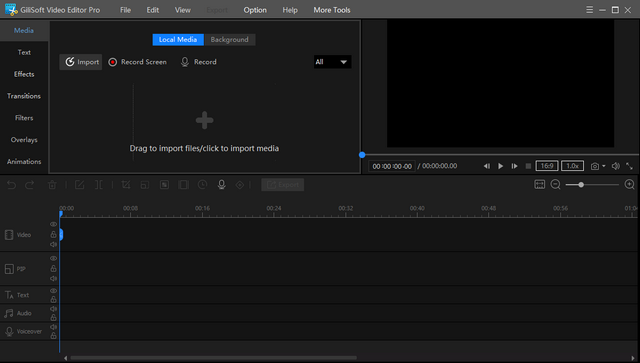Click the Audio track music note icon
This screenshot has width=640, height=363.
click(x=9, y=313)
